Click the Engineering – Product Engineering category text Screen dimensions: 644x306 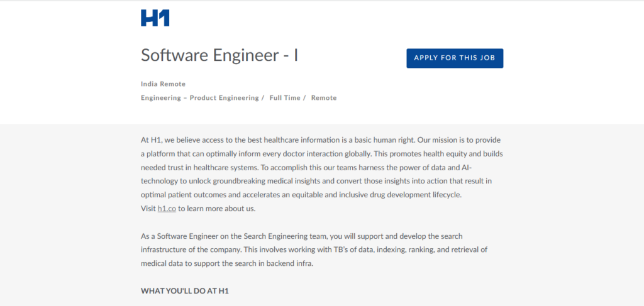click(199, 98)
